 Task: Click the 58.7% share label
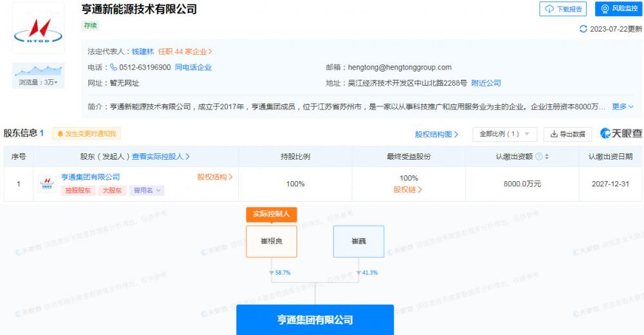(283, 273)
